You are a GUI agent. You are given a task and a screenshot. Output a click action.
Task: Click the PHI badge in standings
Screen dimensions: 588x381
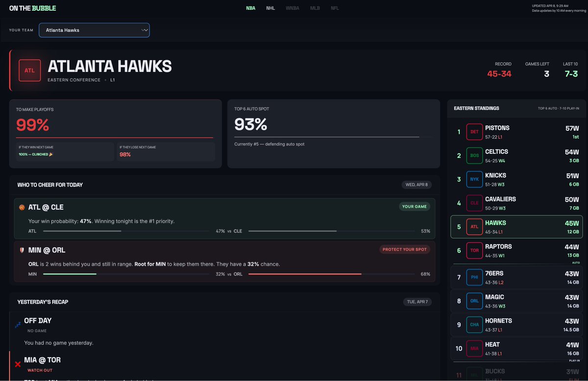click(x=474, y=277)
